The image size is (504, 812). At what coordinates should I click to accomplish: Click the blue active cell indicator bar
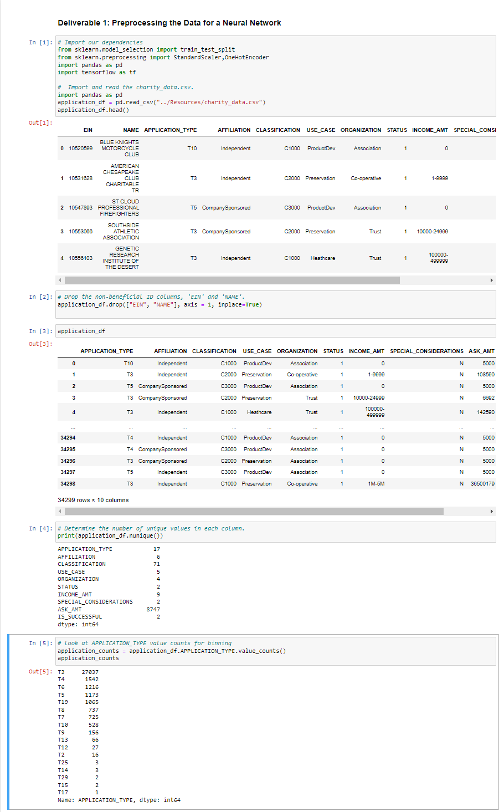pyautogui.click(x=8, y=721)
